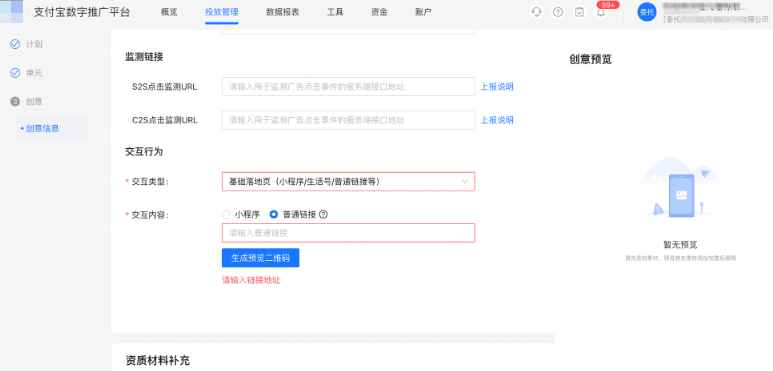Select the 普通链接 radio option
Screen dimensions: 773x371
point(274,214)
